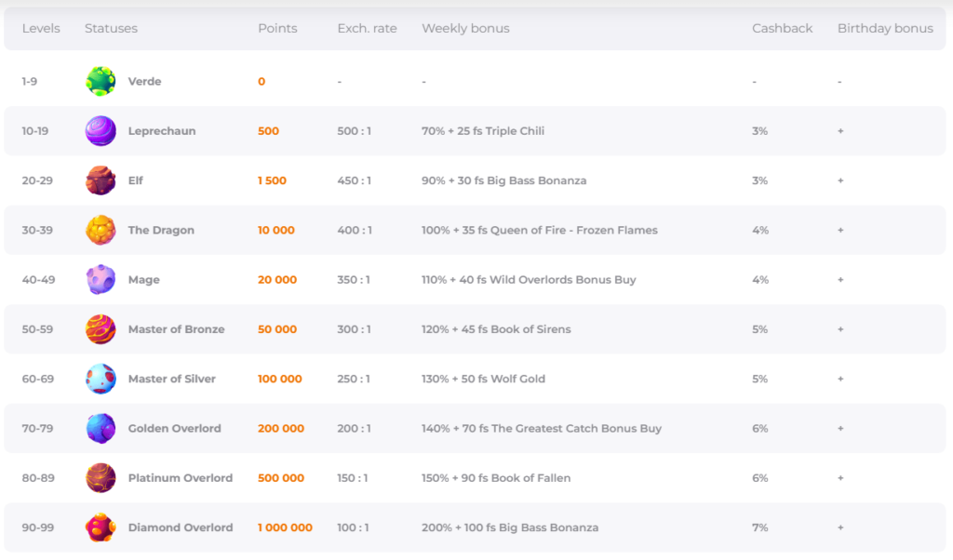Select the Mage purple asteroid icon

[x=101, y=279]
